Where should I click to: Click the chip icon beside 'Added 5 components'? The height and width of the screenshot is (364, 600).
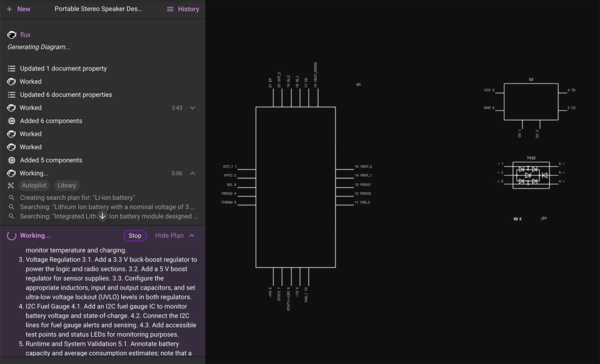pos(11,160)
